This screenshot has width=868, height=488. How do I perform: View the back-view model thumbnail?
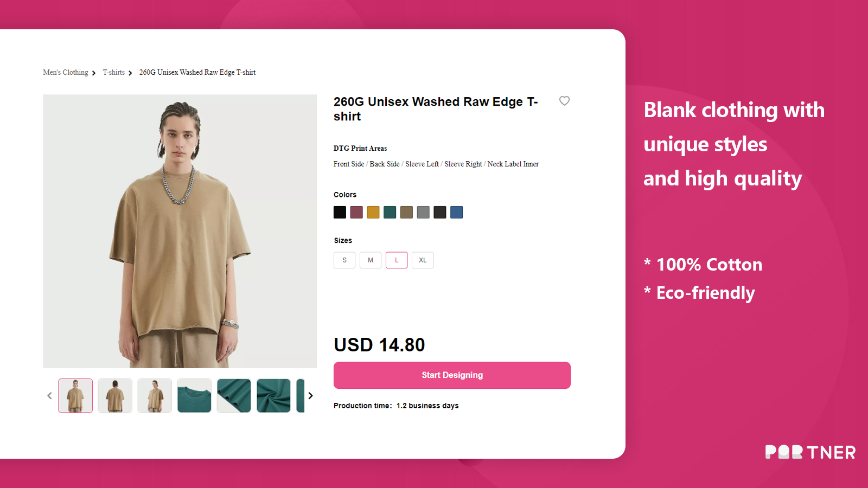tap(115, 396)
